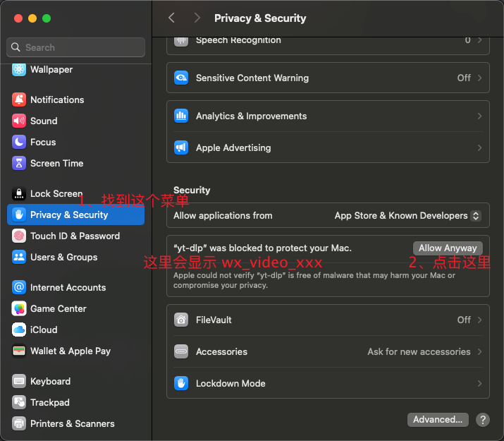
Task: Click the Advanced... button
Action: point(438,419)
